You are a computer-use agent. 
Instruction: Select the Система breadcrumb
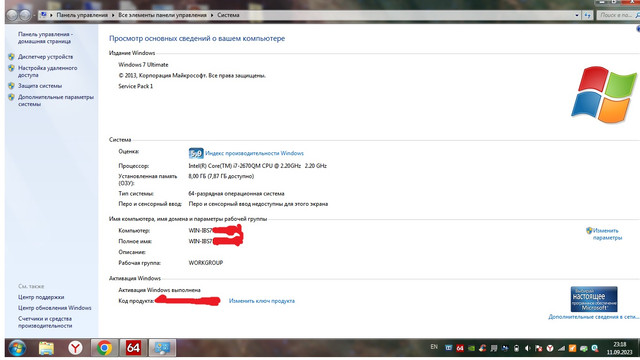(228, 15)
